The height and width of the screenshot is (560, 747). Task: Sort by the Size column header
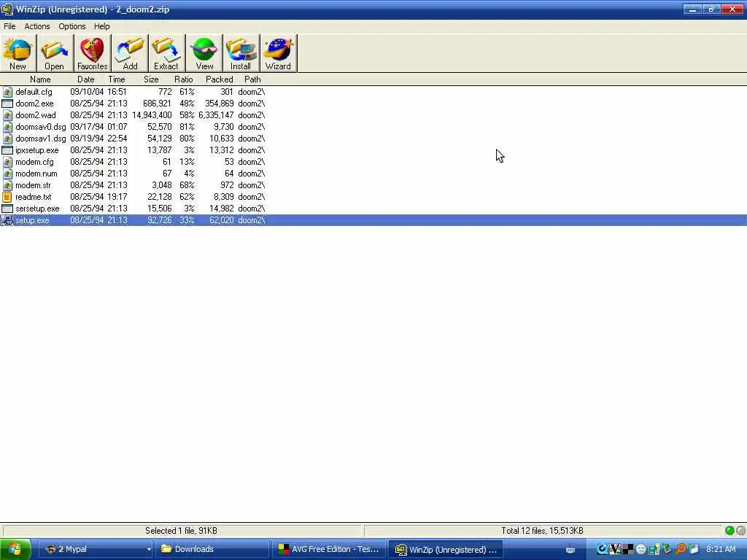click(x=151, y=79)
